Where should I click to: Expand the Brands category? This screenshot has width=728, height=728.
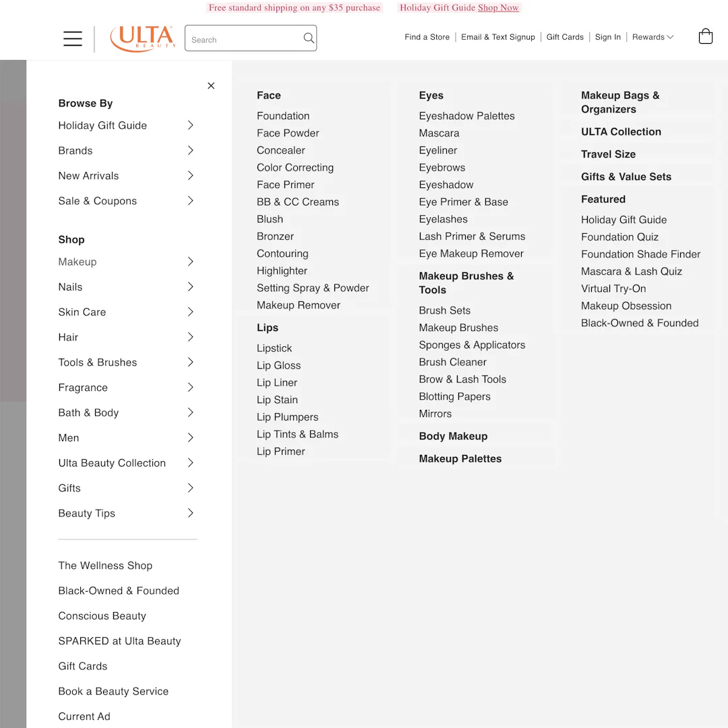pyautogui.click(x=75, y=150)
